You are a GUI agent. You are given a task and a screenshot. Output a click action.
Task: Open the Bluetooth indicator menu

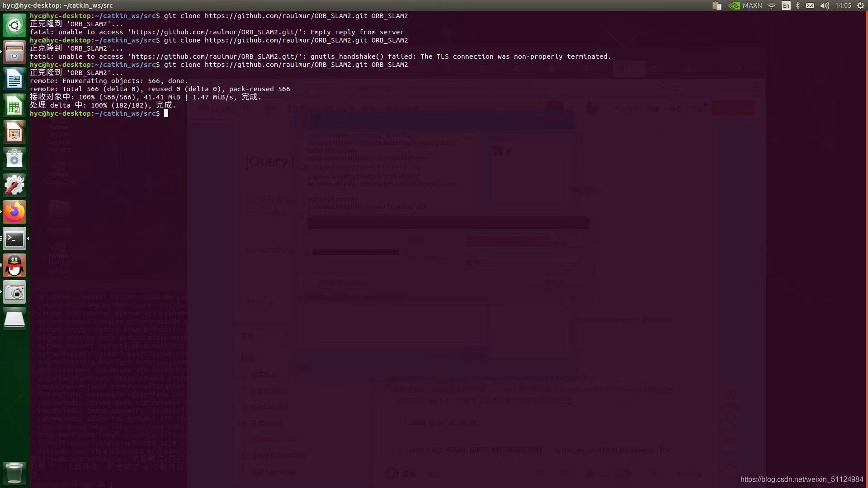click(x=798, y=5)
